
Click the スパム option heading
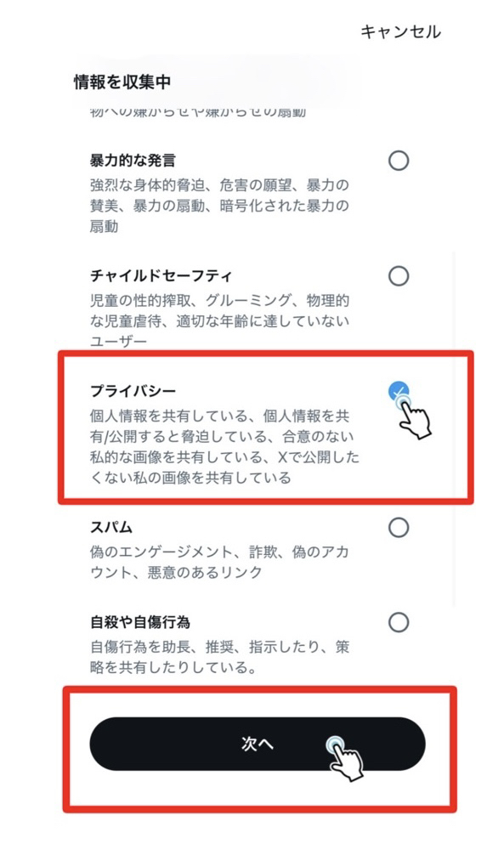[x=111, y=527]
